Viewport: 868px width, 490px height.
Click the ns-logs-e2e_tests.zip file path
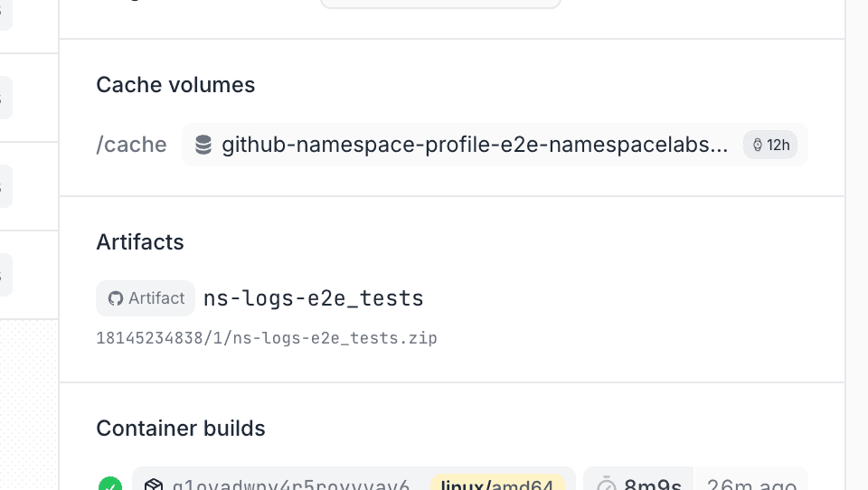click(267, 338)
